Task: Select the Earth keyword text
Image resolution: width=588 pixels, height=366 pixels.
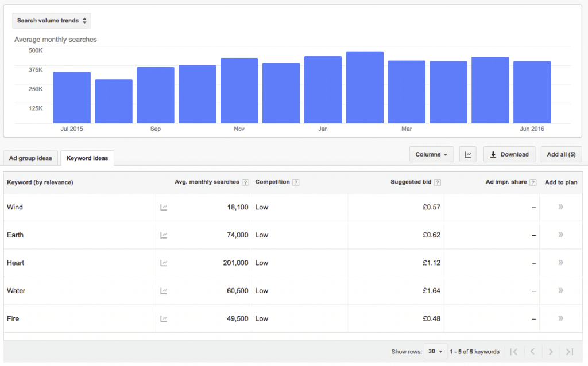Action: pos(15,235)
